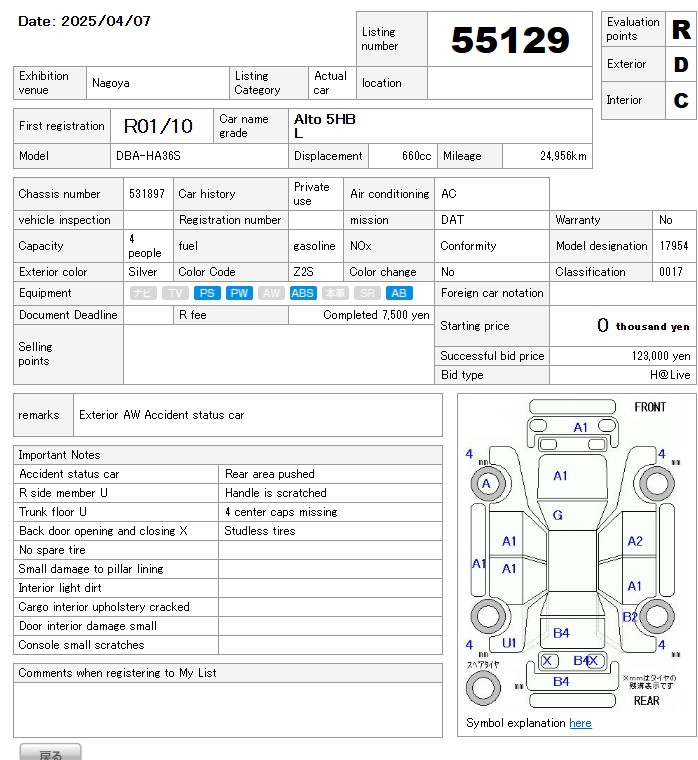Viewport: 698px width, 760px height.
Task: Click the My List comments text area
Action: pos(228,710)
